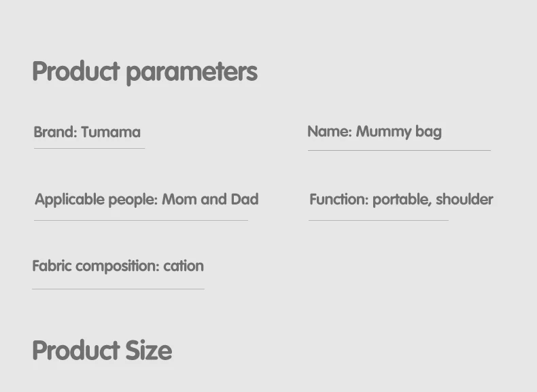Click 'Product' in the 'Product parameters' heading
The height and width of the screenshot is (392, 537).
(76, 71)
